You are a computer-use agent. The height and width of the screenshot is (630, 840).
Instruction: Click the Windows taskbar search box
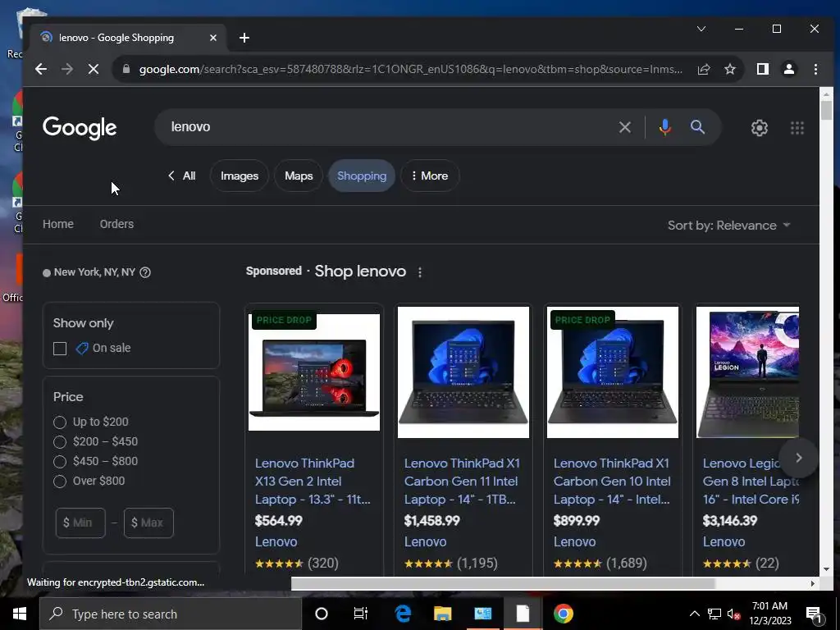171,614
